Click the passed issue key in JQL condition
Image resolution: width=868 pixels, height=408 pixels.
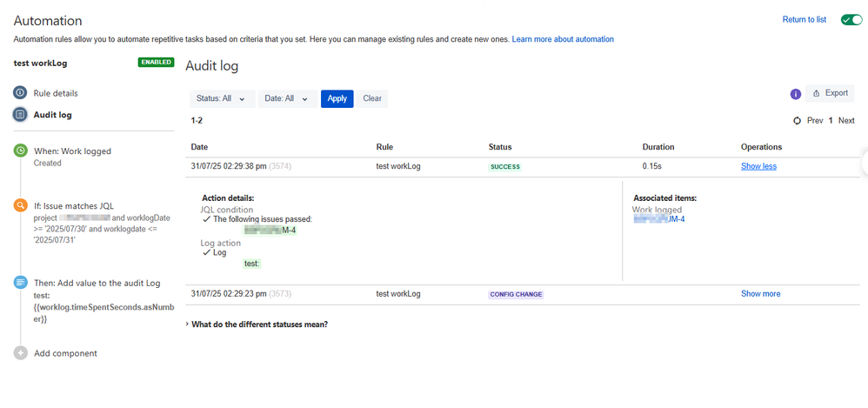[270, 231]
